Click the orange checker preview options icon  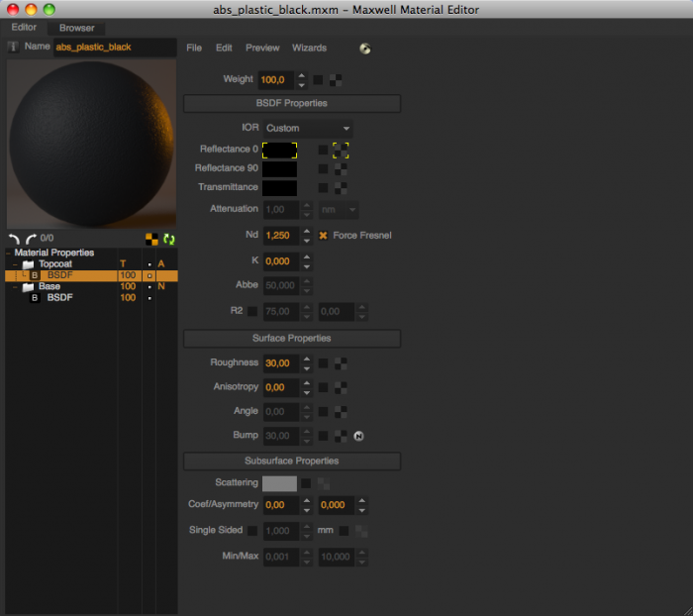point(151,240)
